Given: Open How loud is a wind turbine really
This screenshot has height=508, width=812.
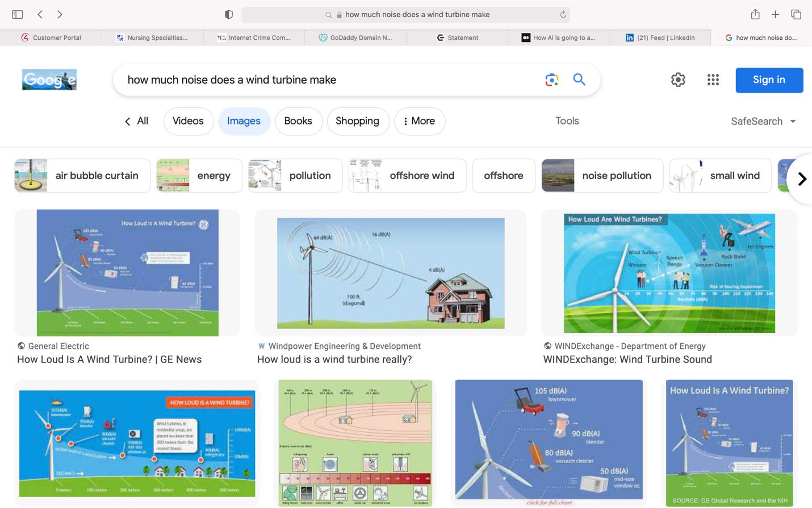Looking at the screenshot, I should point(334,360).
